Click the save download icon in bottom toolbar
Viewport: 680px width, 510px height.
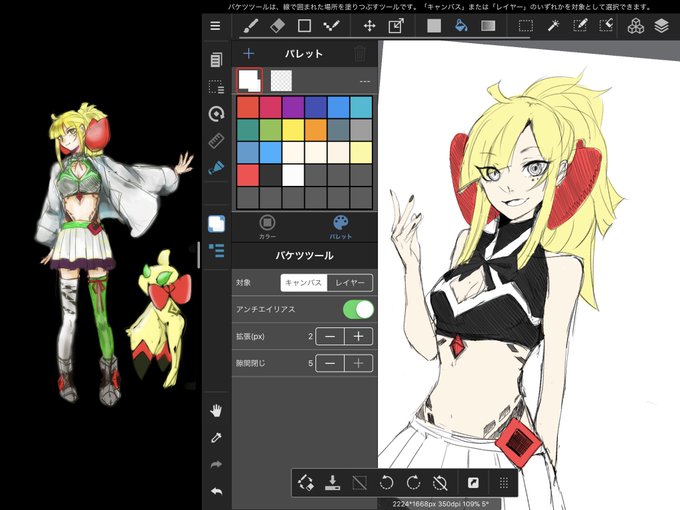[333, 482]
